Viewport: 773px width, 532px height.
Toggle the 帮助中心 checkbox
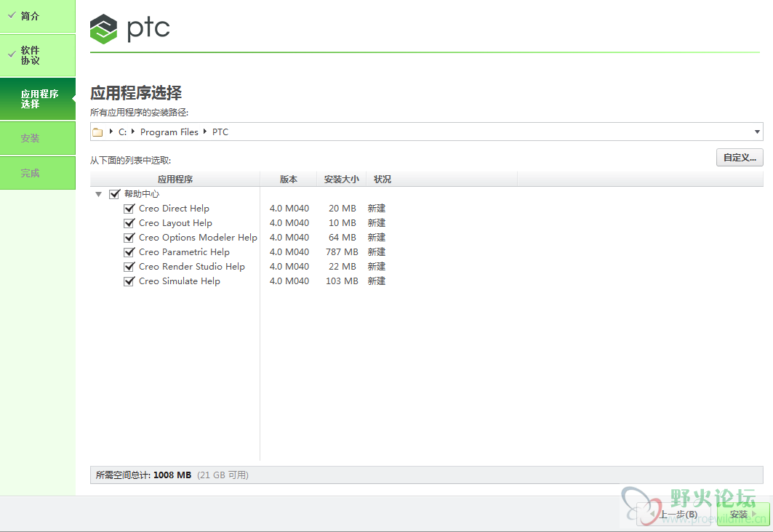point(114,194)
